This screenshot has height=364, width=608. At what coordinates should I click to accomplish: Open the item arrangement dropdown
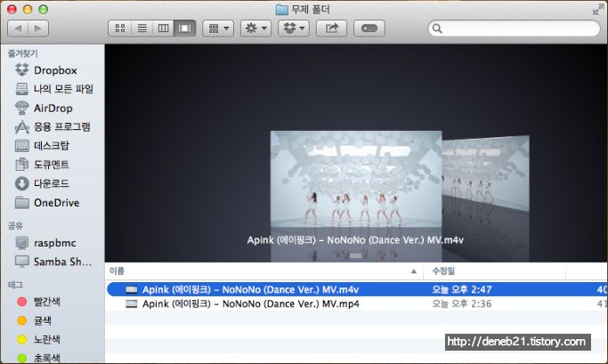218,28
